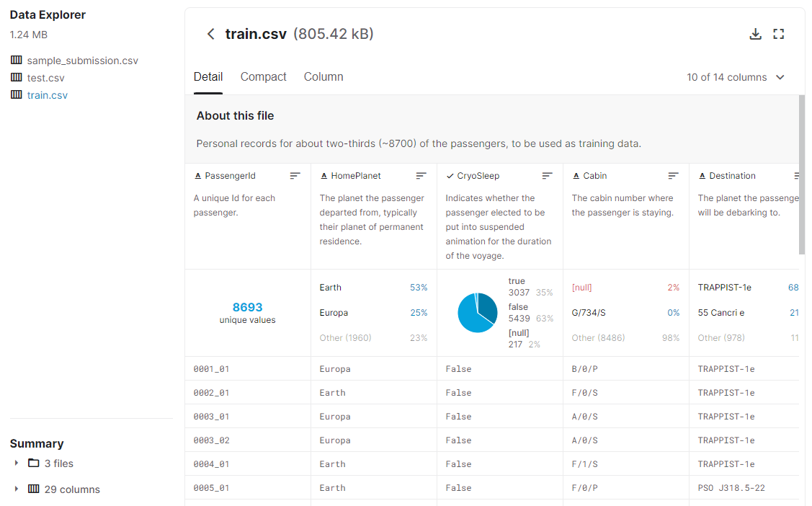Switch to the Compact tab

click(x=263, y=76)
